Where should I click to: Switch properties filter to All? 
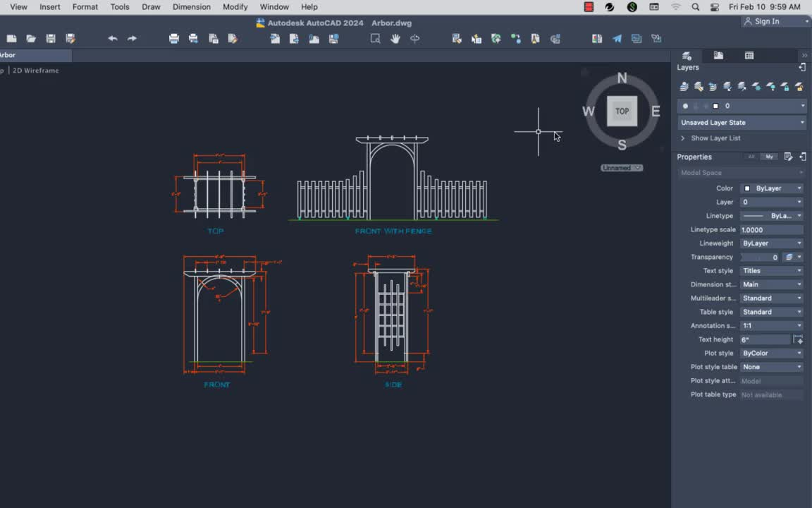751,157
